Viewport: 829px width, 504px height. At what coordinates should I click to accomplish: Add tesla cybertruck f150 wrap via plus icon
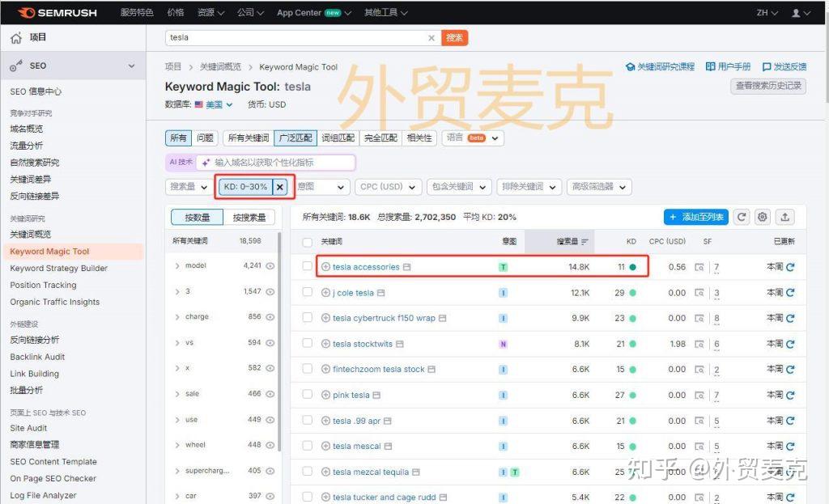coord(325,318)
